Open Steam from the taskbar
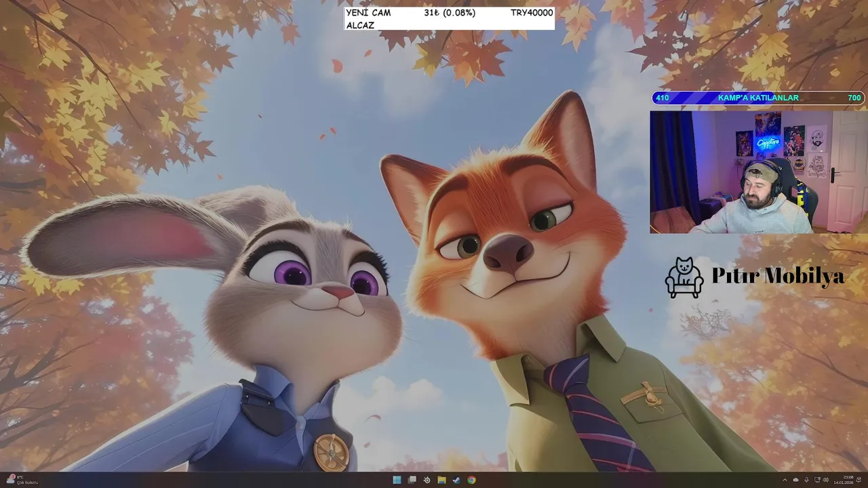 [x=456, y=480]
